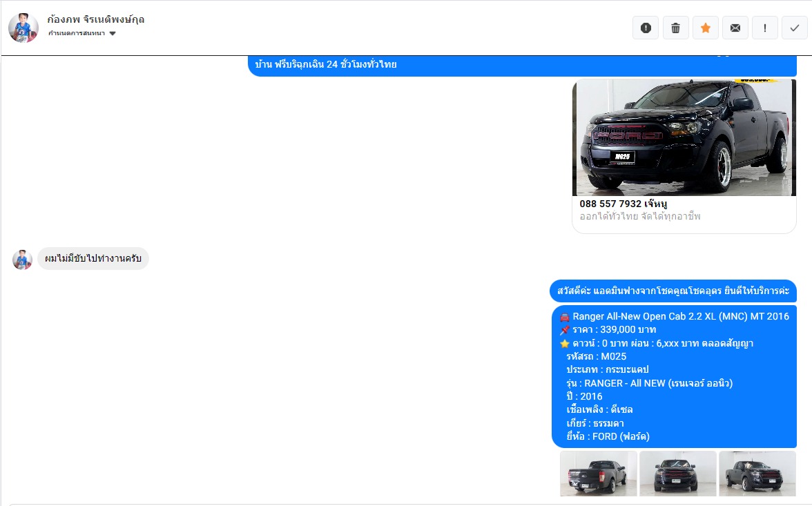
Task: Mark conversation unread with envelope icon
Action: 735,28
